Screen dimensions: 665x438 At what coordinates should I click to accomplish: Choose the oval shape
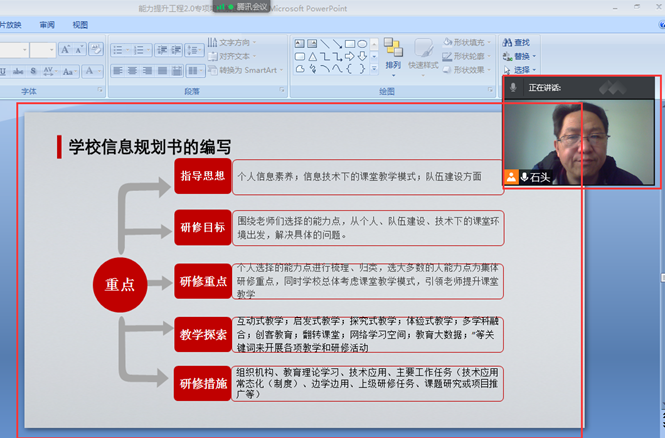pyautogui.click(x=362, y=44)
